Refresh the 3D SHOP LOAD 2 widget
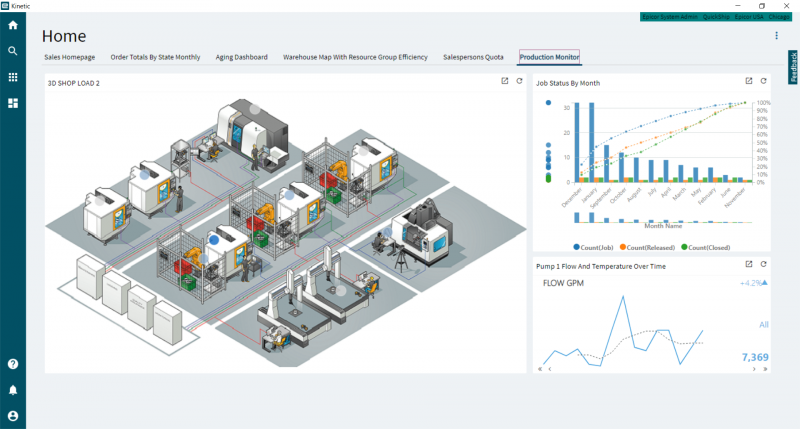Image resolution: width=800 pixels, height=429 pixels. coord(519,81)
